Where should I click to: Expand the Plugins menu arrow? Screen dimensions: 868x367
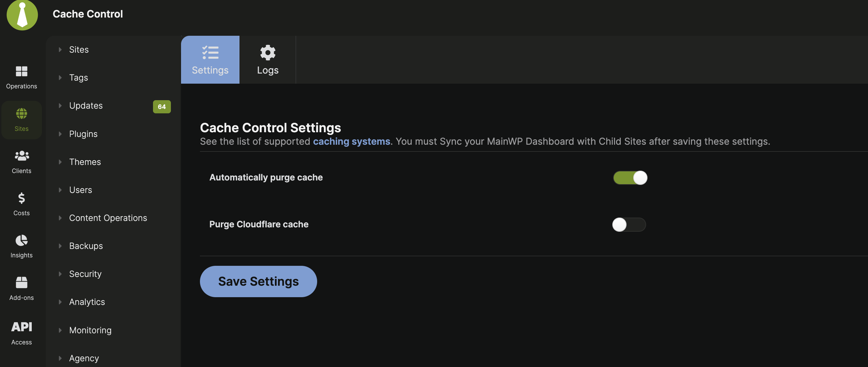[x=60, y=134]
